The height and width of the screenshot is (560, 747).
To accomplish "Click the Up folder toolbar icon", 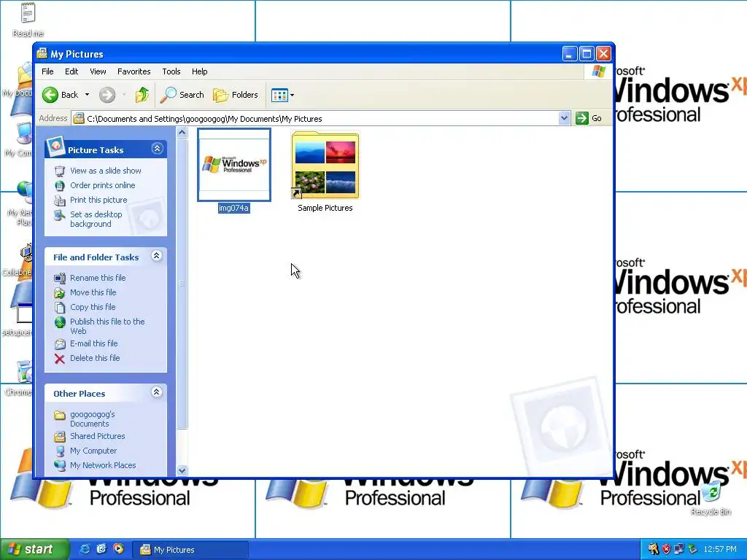I will coord(142,95).
